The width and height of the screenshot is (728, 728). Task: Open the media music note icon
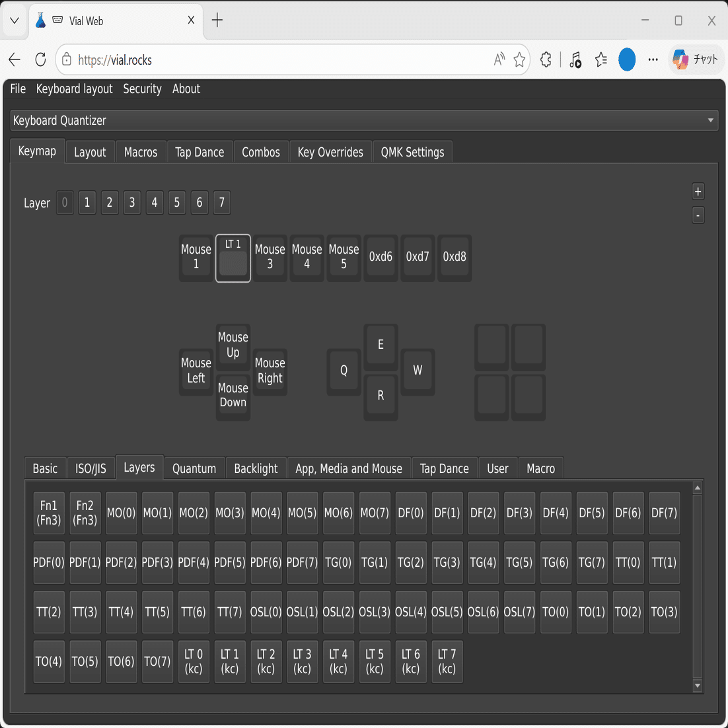[x=575, y=59]
